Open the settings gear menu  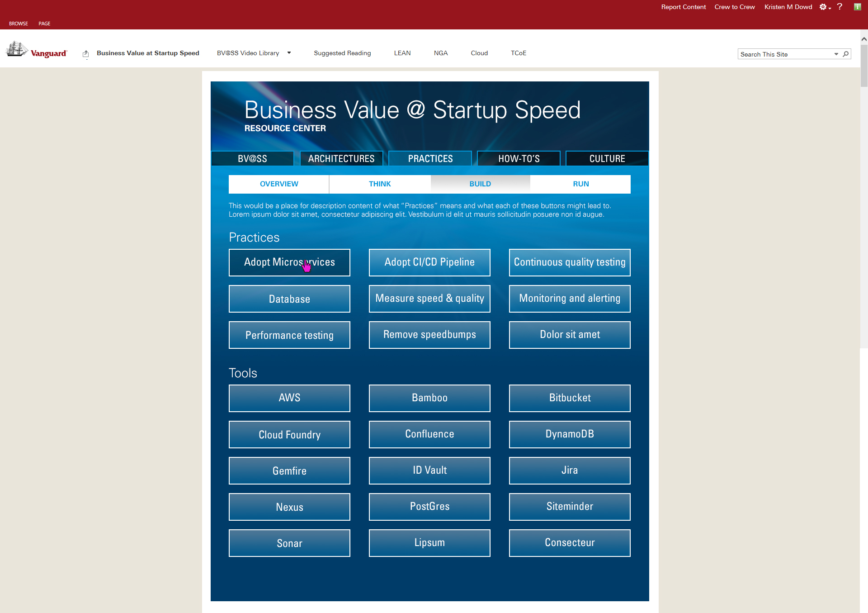point(823,7)
